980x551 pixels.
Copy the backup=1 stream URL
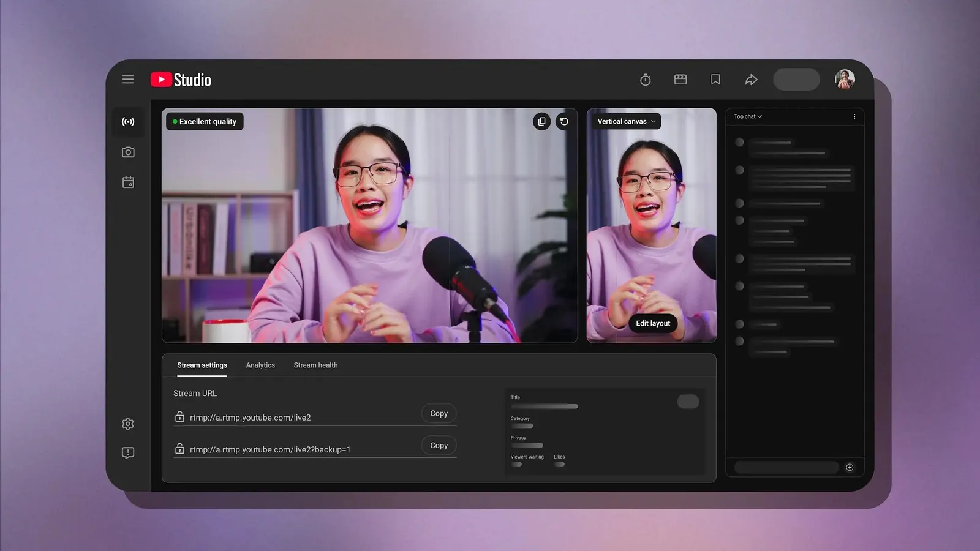[439, 445]
